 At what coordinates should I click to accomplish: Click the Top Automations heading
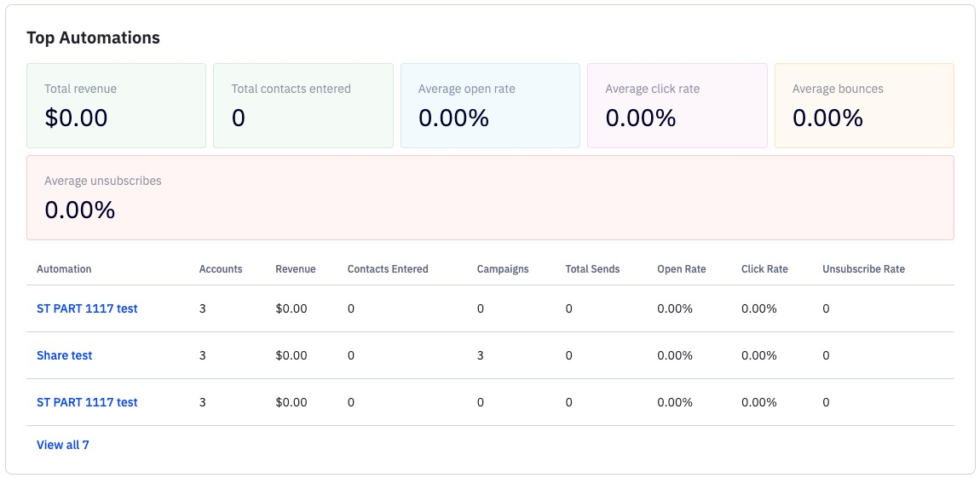point(93,37)
